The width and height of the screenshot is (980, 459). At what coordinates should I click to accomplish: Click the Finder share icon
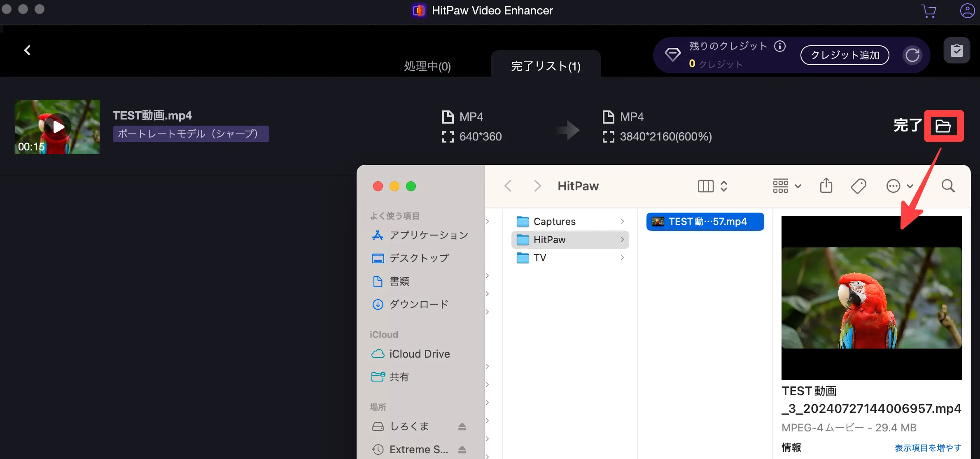point(826,186)
